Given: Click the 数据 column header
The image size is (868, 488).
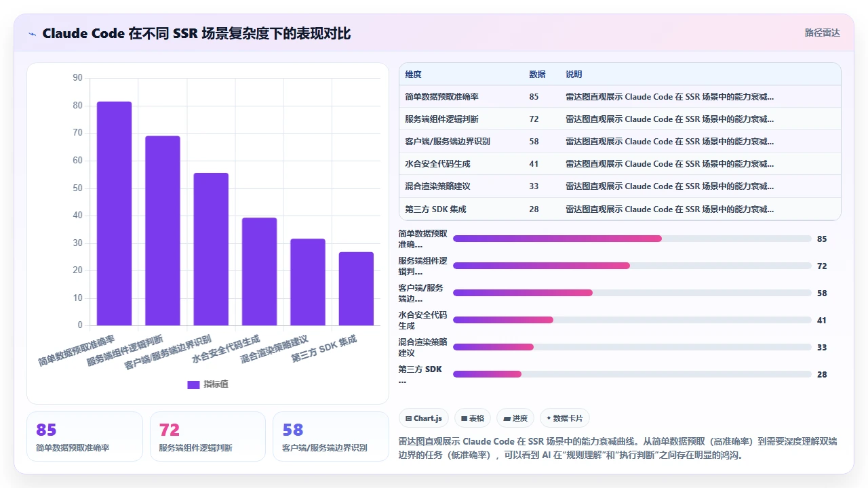Looking at the screenshot, I should (537, 75).
